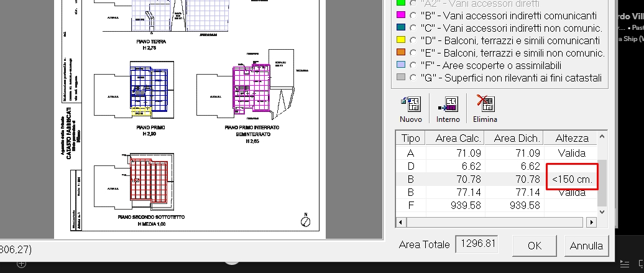Pick "G" Superfici non rilevanti radio button
The image size is (644, 273).
pyautogui.click(x=413, y=78)
